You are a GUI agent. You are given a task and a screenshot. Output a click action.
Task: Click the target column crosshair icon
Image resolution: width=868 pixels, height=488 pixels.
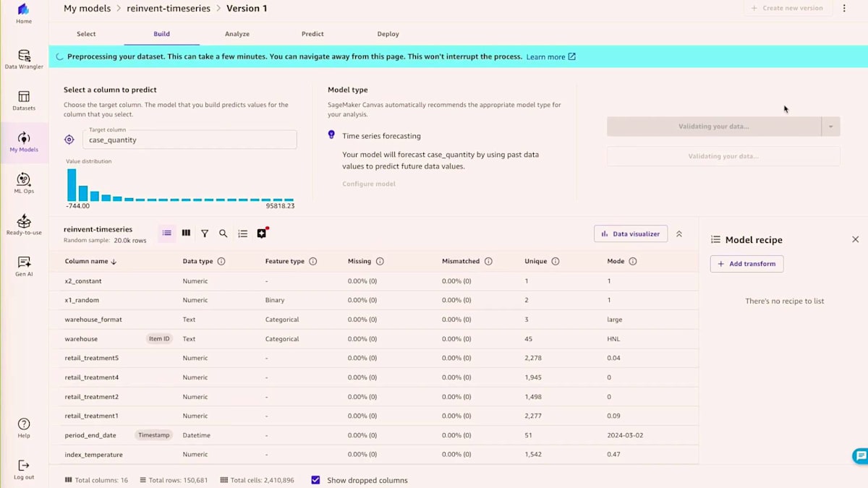point(69,140)
